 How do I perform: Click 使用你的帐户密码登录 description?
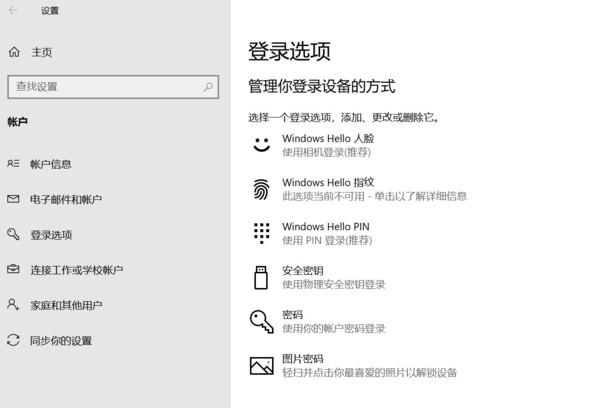coord(334,328)
